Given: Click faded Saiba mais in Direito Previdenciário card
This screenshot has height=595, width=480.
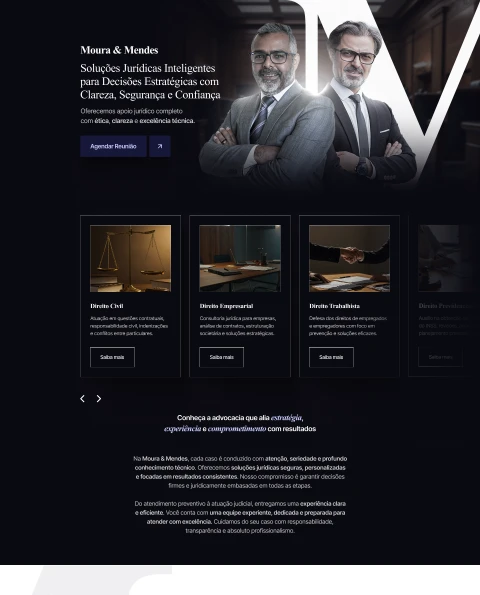Looking at the screenshot, I should click(x=441, y=357).
